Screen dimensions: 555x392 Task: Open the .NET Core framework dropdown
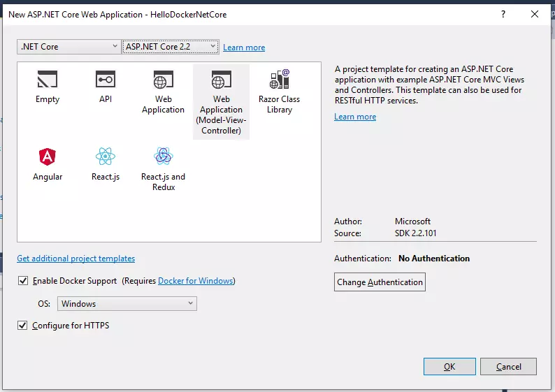[x=69, y=47]
